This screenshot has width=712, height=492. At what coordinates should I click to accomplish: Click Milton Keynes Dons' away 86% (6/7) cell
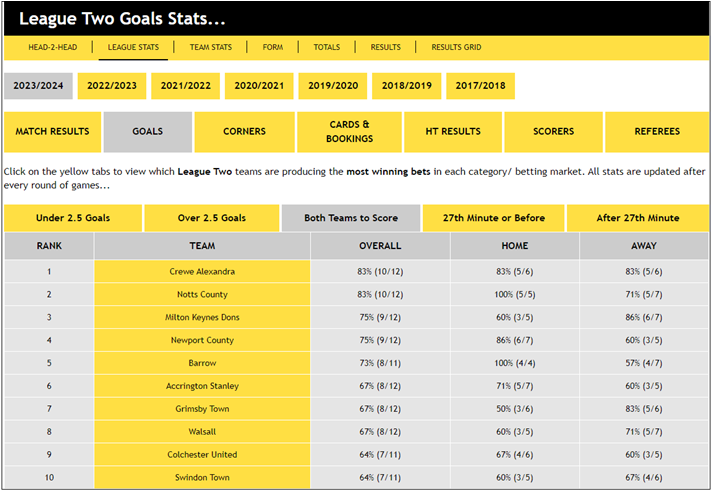644,317
